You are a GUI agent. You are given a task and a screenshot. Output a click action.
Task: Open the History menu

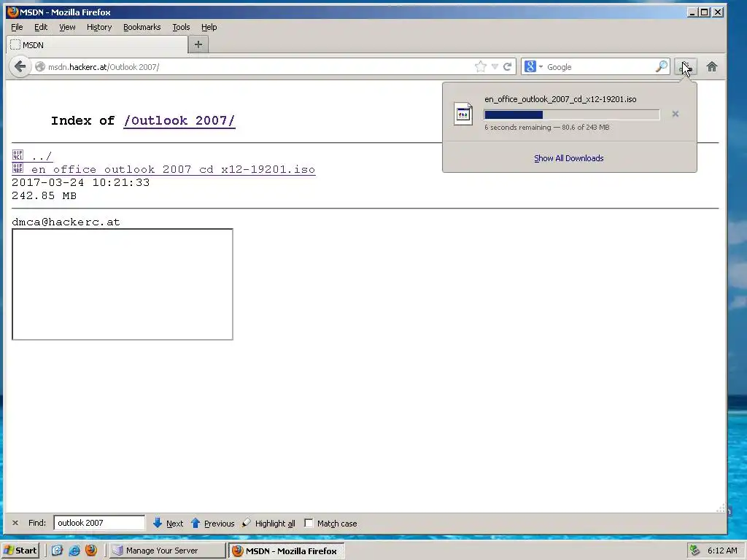click(99, 27)
